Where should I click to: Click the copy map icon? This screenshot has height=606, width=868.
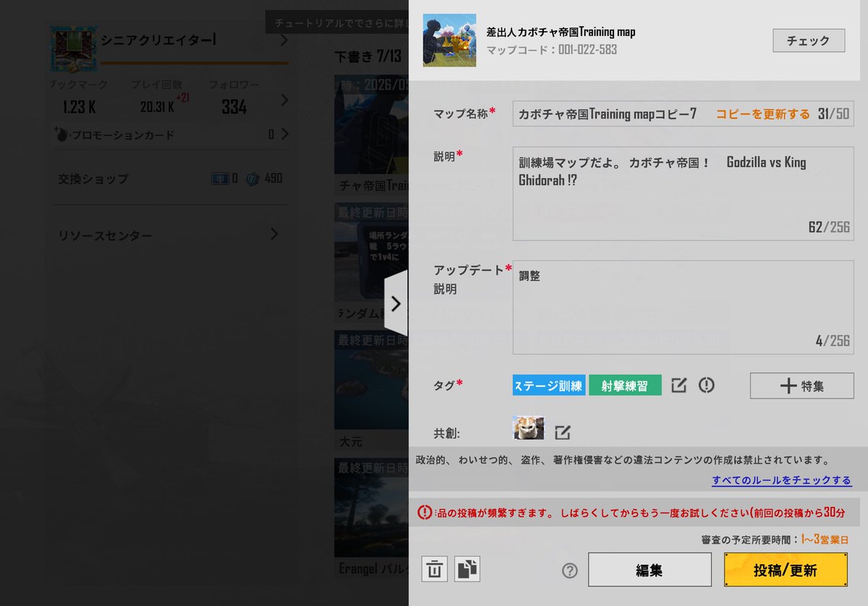point(467,569)
